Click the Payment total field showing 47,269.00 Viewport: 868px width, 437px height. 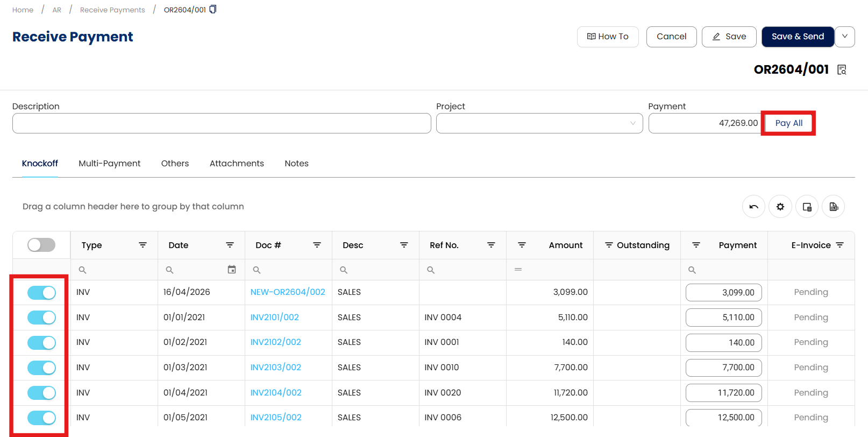(x=705, y=123)
